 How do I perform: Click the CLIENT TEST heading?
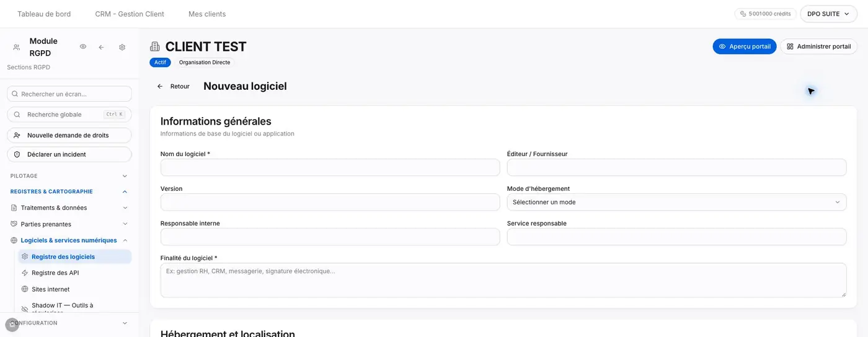206,46
